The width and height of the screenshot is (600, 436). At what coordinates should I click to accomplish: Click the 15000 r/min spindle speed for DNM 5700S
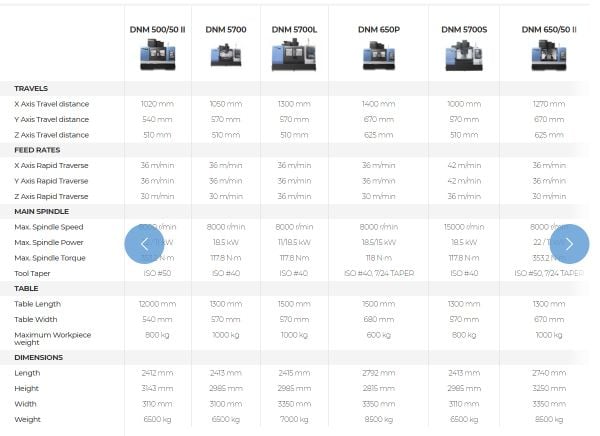[x=464, y=227]
